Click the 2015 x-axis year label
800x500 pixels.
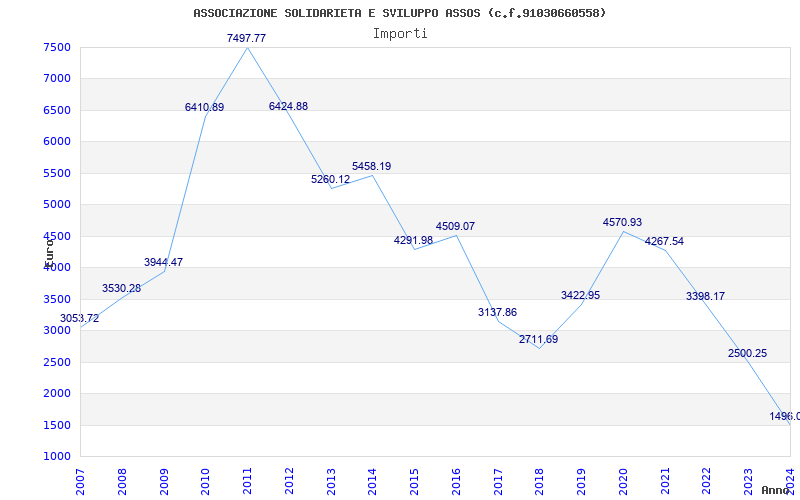point(414,481)
